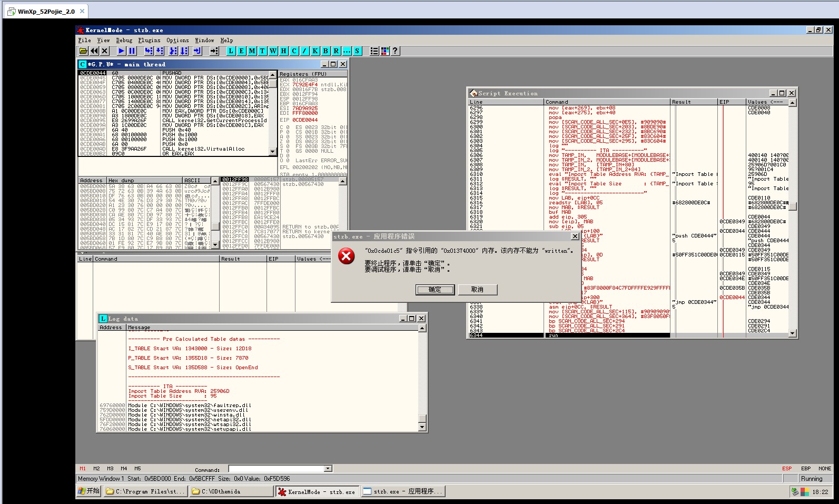Click 确定 in the error dialog
The height and width of the screenshot is (504, 839).
pos(435,290)
